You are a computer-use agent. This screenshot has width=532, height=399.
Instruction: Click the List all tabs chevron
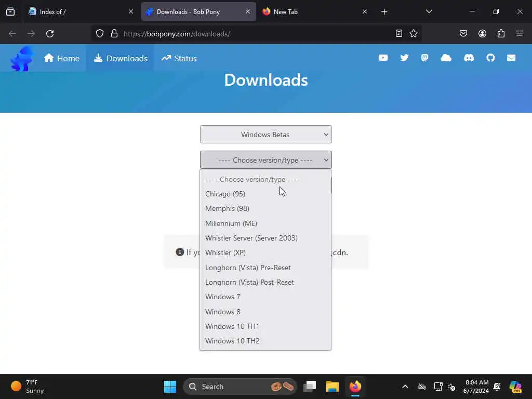tap(429, 11)
